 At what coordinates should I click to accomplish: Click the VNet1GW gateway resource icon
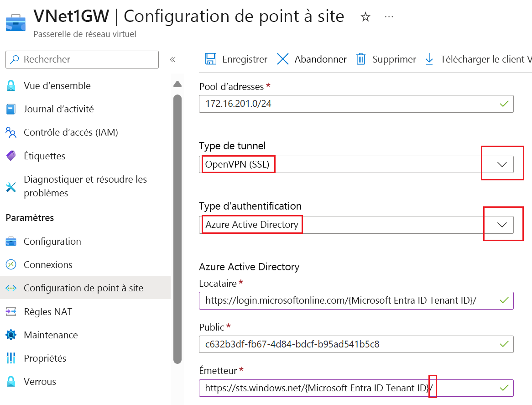pyautogui.click(x=16, y=23)
